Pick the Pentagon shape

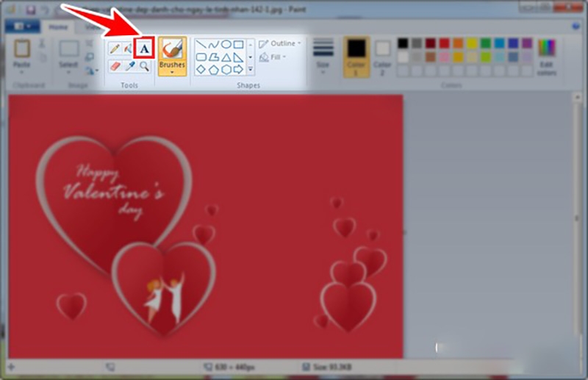click(x=214, y=69)
